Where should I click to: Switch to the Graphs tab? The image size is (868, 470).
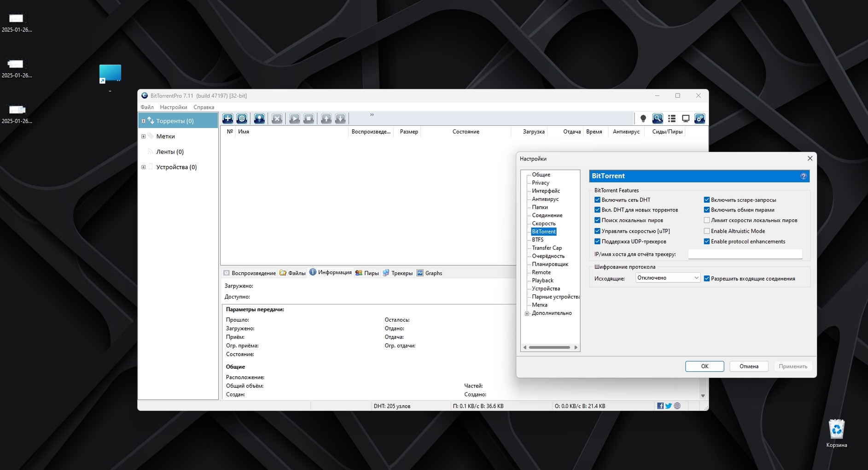pyautogui.click(x=430, y=273)
